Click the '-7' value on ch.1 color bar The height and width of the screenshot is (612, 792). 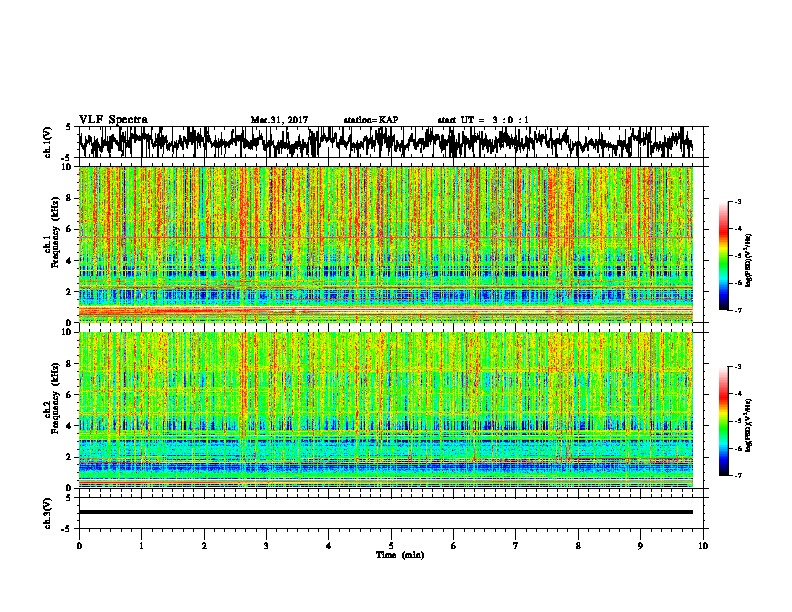tap(737, 310)
